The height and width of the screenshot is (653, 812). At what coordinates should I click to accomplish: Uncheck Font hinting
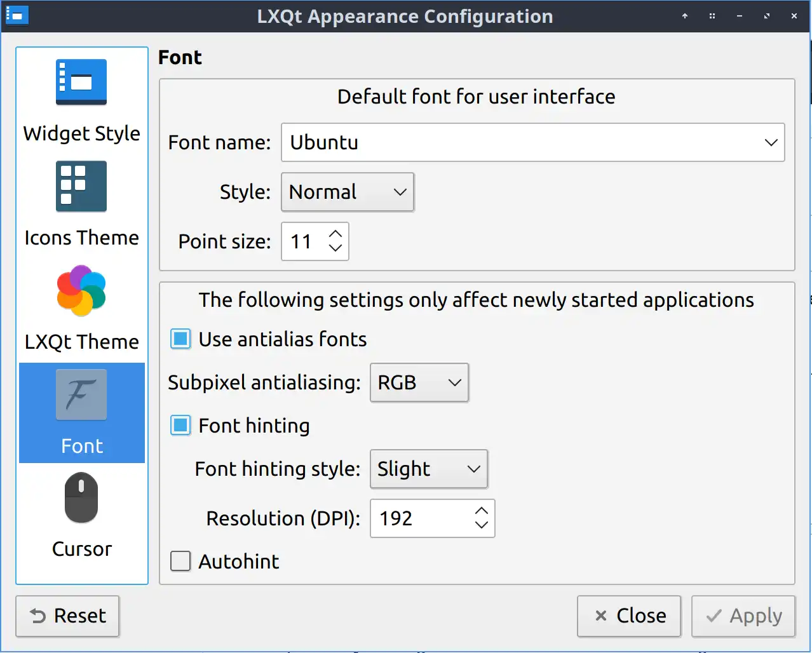pos(180,426)
